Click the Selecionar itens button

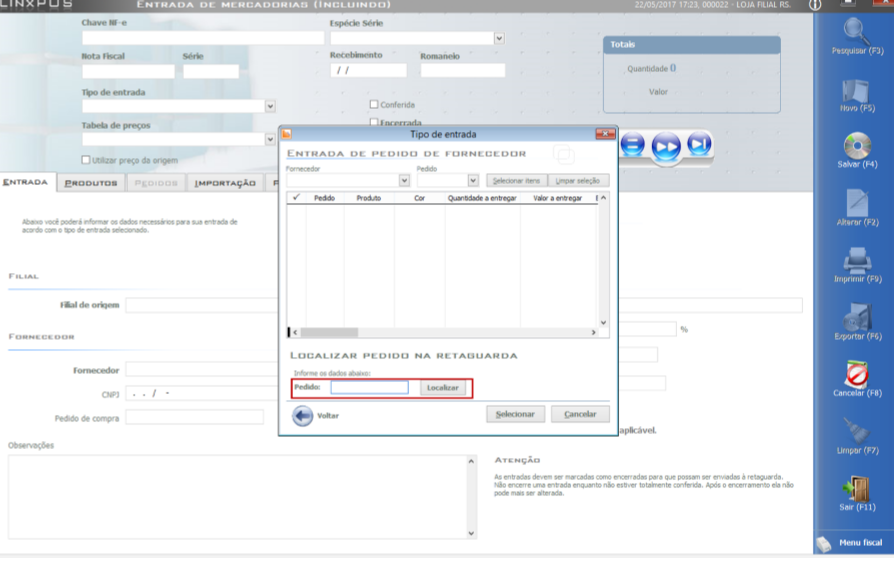point(517,181)
